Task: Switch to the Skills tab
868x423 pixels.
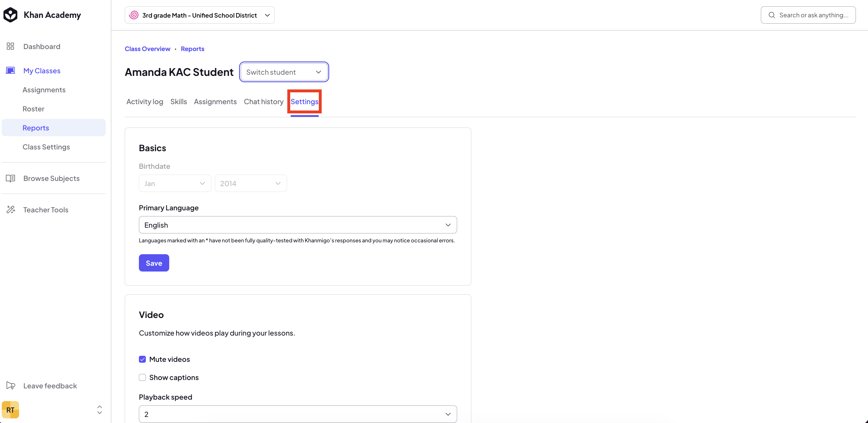Action: coord(178,102)
